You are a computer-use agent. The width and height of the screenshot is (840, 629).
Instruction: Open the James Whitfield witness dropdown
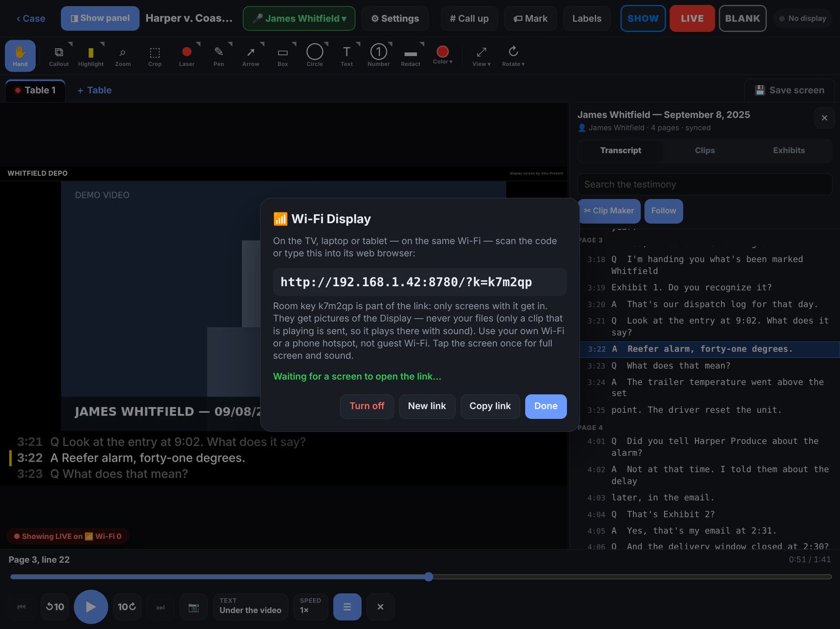tap(299, 18)
